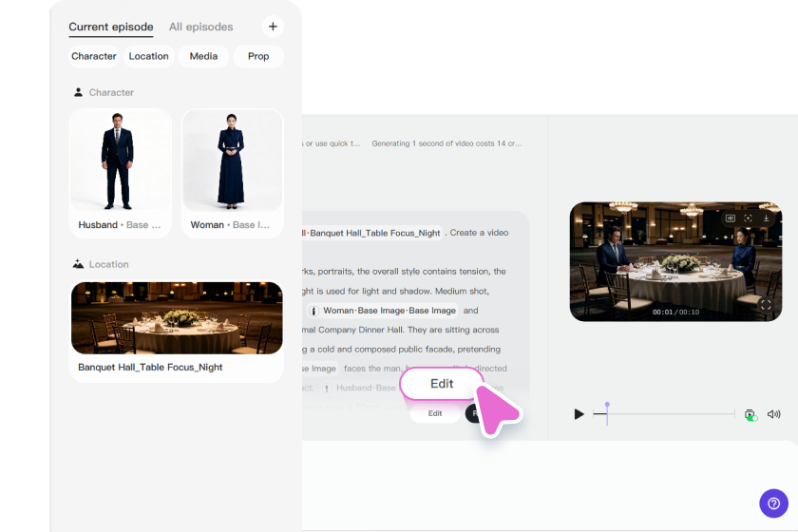Select the Current episode tab
798x532 pixels.
pos(111,27)
